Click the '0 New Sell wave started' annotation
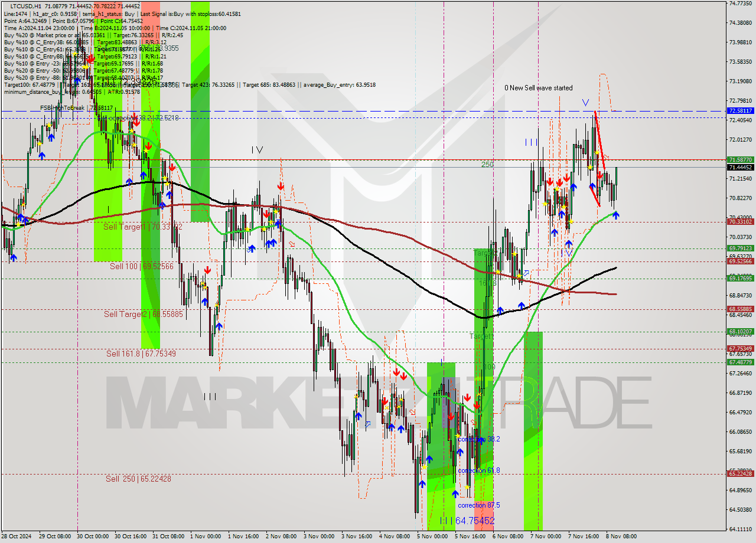Screen dimensions: 756x543 (538, 88)
